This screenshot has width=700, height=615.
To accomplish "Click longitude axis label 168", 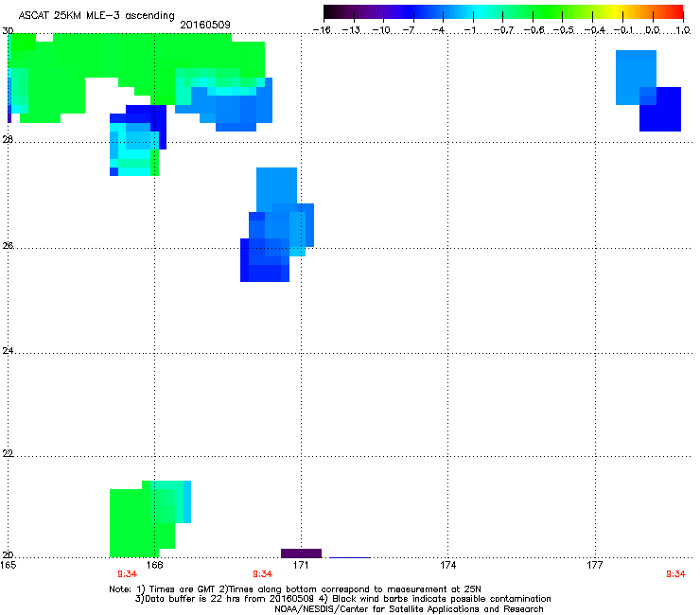I will [x=155, y=565].
